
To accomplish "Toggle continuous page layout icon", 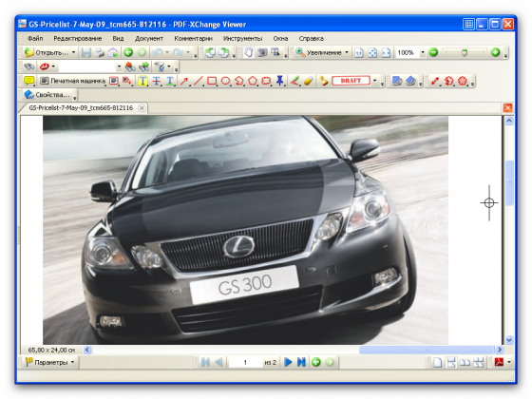I will click(x=451, y=362).
